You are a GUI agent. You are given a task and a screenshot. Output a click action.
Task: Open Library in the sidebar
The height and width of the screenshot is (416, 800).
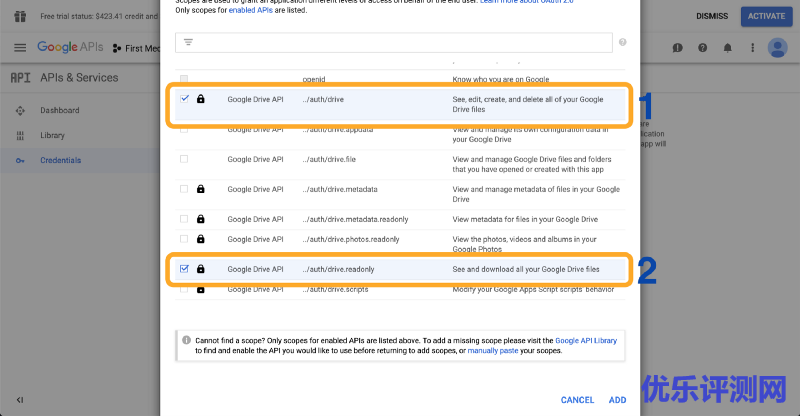coord(52,135)
